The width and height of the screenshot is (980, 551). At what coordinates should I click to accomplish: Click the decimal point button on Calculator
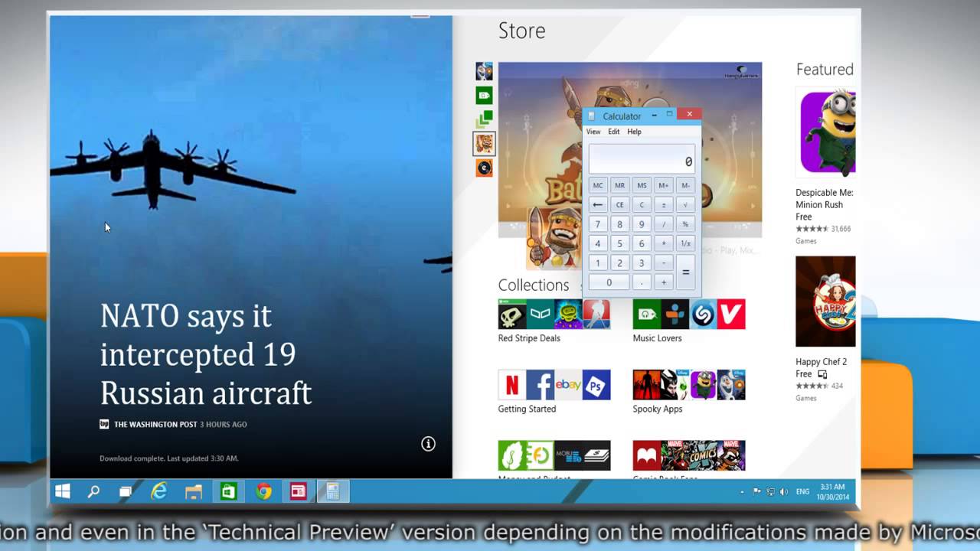[642, 282]
